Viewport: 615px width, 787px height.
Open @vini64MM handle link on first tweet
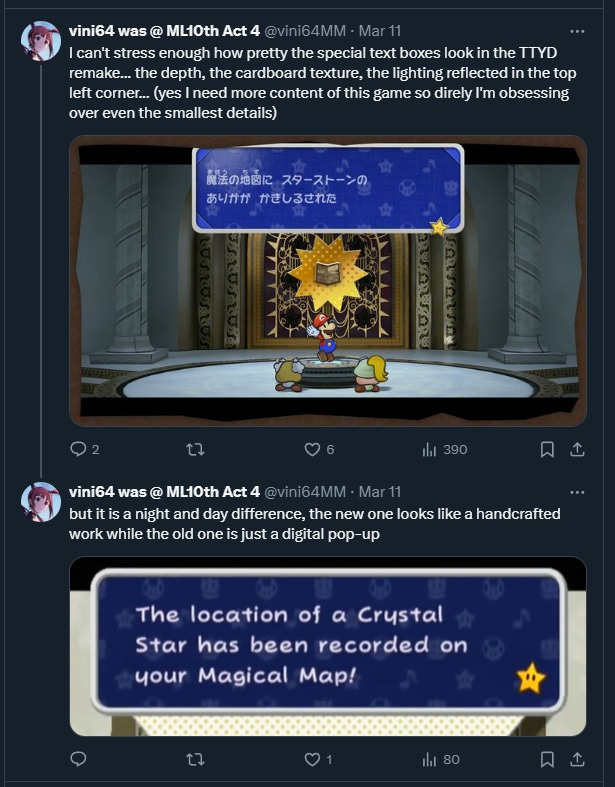coord(305,31)
